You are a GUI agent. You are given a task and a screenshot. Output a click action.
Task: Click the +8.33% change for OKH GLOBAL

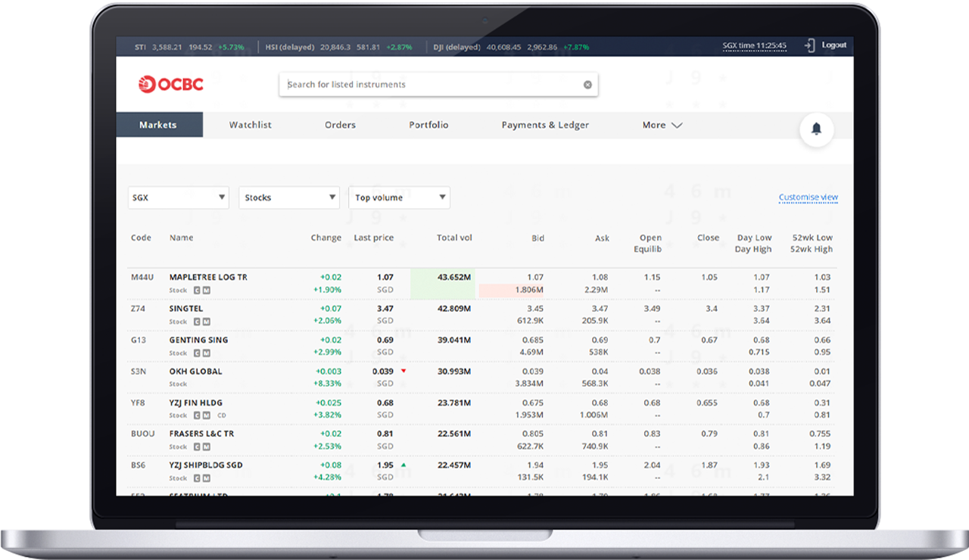coord(329,384)
